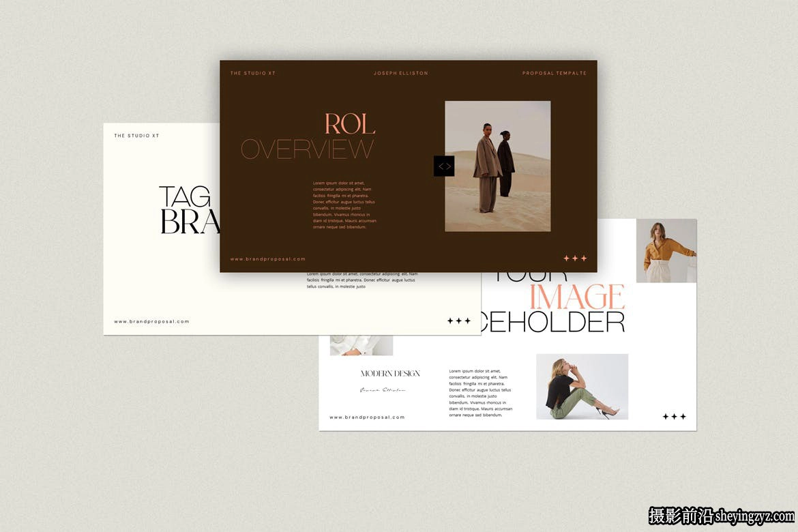Click 'THE STUDIO XT' on cream slide
This screenshot has height=532, width=798.
point(136,136)
